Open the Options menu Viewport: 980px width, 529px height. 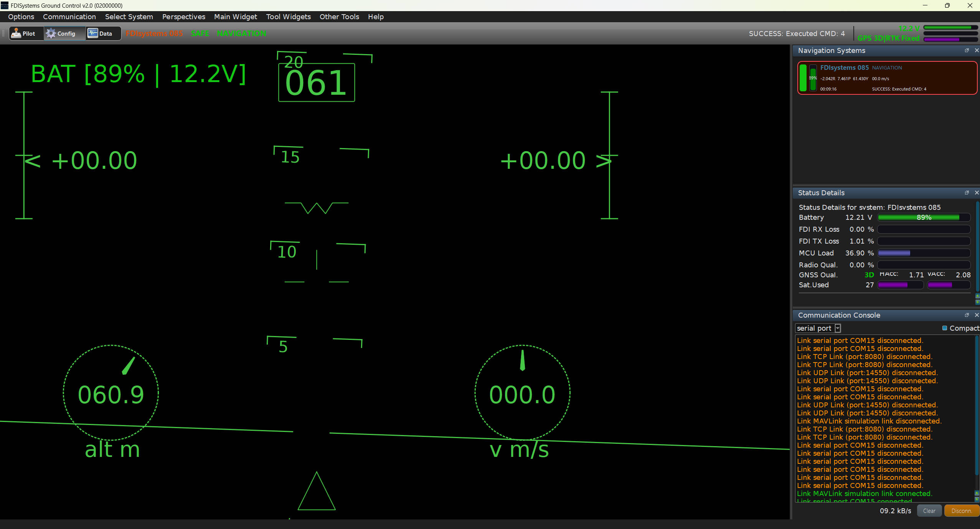coord(21,16)
